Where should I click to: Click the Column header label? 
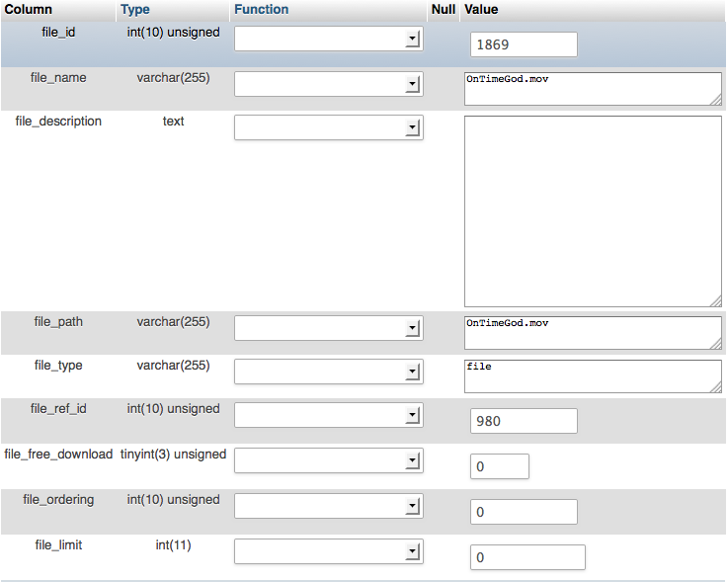(29, 9)
